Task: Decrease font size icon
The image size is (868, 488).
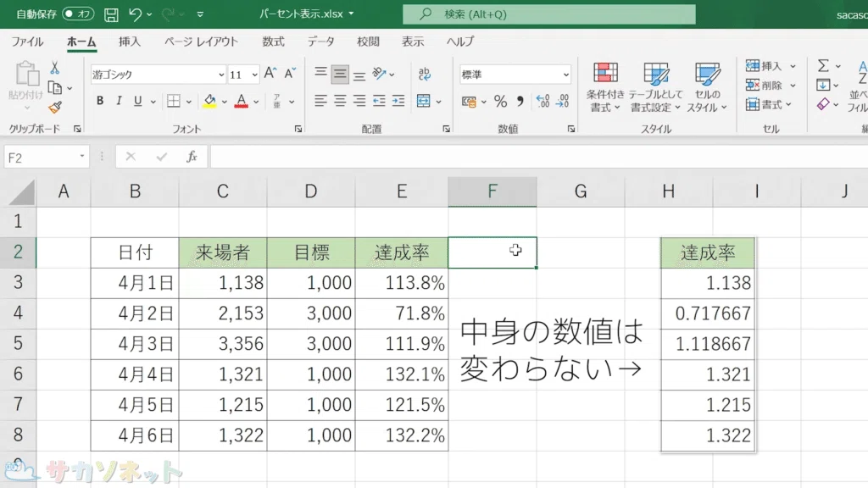Action: click(x=290, y=73)
